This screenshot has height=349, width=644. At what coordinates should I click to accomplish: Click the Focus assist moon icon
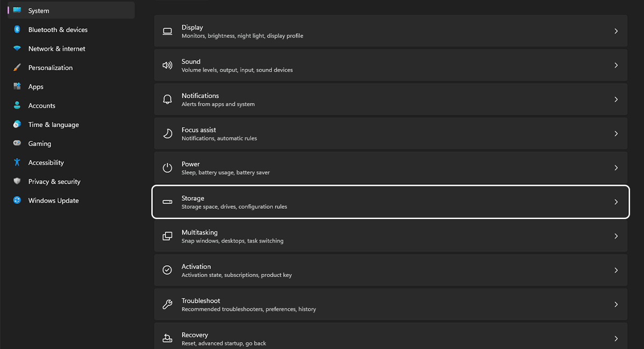(167, 134)
